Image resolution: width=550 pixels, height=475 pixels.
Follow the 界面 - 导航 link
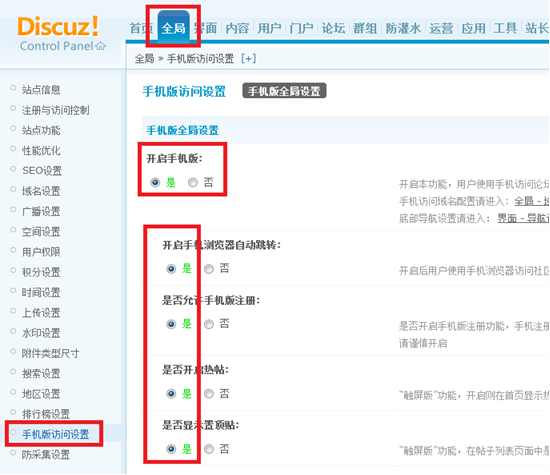pyautogui.click(x=523, y=219)
